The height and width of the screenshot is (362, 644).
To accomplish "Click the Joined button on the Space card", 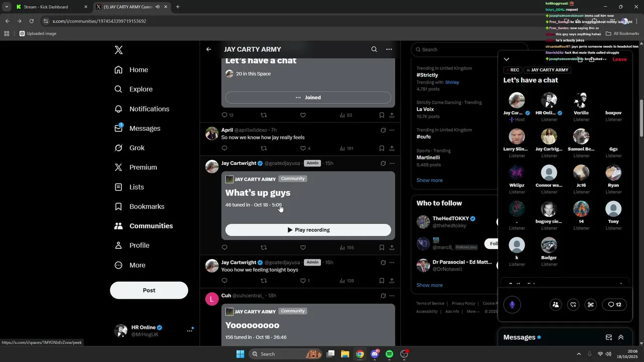I will [308, 98].
